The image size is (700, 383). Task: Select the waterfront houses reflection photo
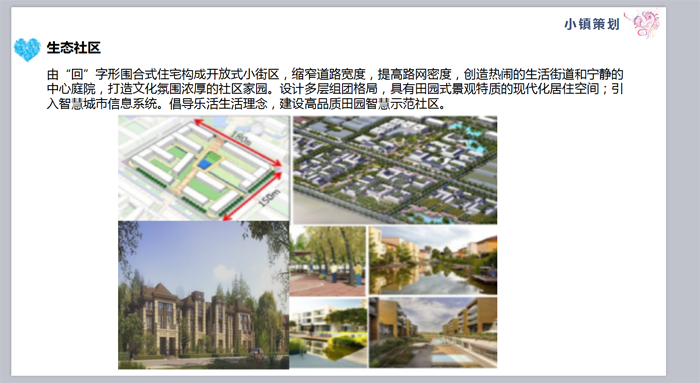(433, 260)
